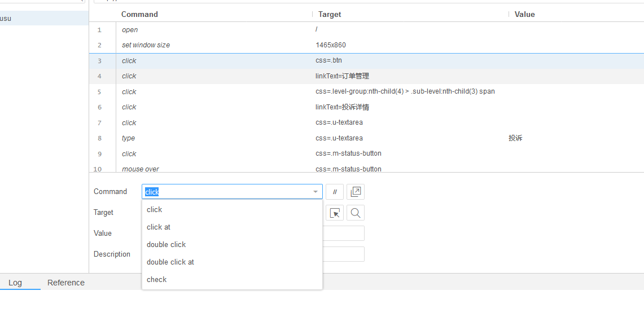Screen dimensions: 644x317
Task: Click the Command dropdown arrow
Action: [316, 192]
